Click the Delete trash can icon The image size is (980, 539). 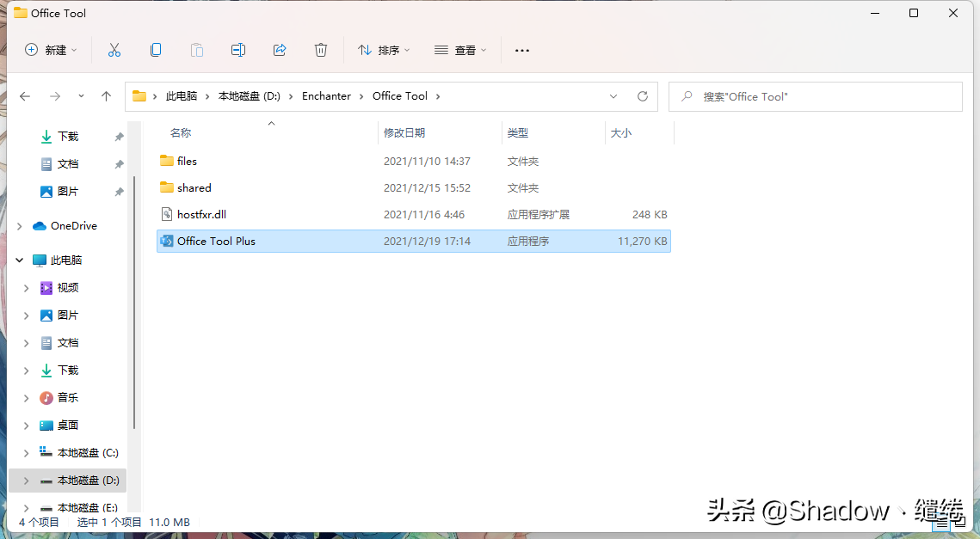(x=321, y=50)
